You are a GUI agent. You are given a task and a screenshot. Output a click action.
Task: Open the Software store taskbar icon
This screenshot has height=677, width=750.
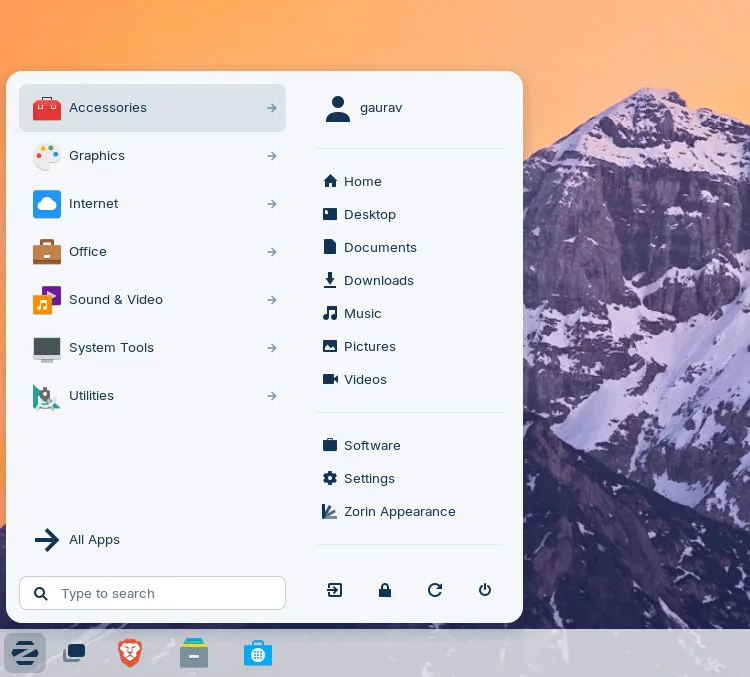click(x=258, y=653)
